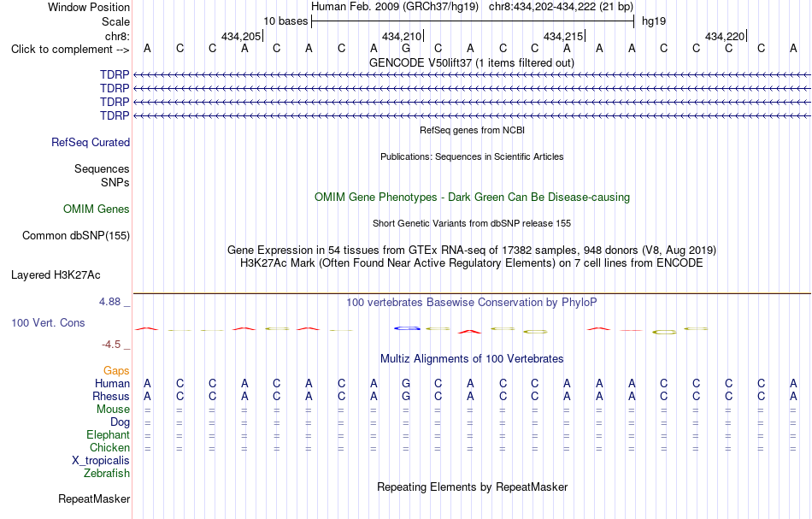Select the Zebrafish species label
This screenshot has height=519, width=812.
(107, 474)
